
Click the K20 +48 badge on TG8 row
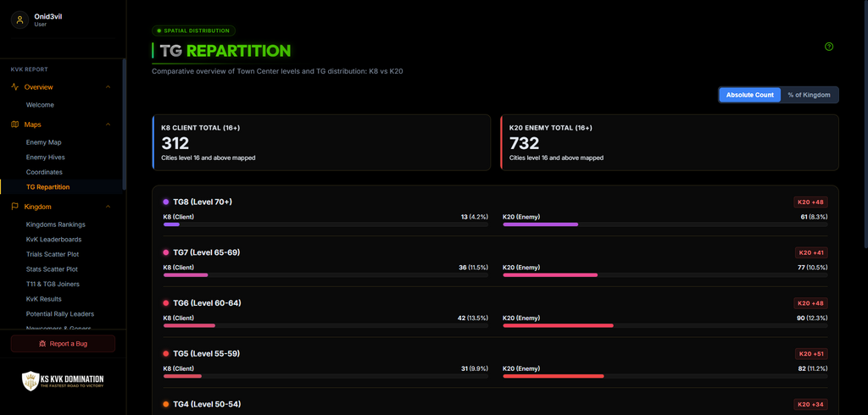click(810, 202)
